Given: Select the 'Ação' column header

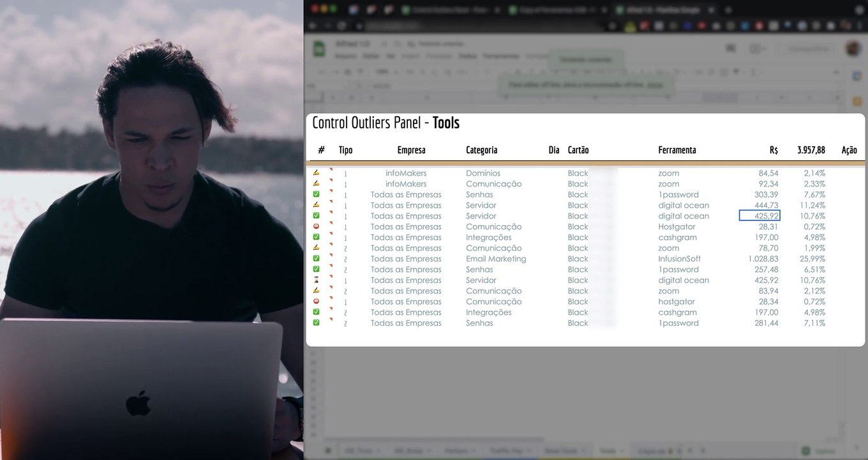Looking at the screenshot, I should click(849, 150).
